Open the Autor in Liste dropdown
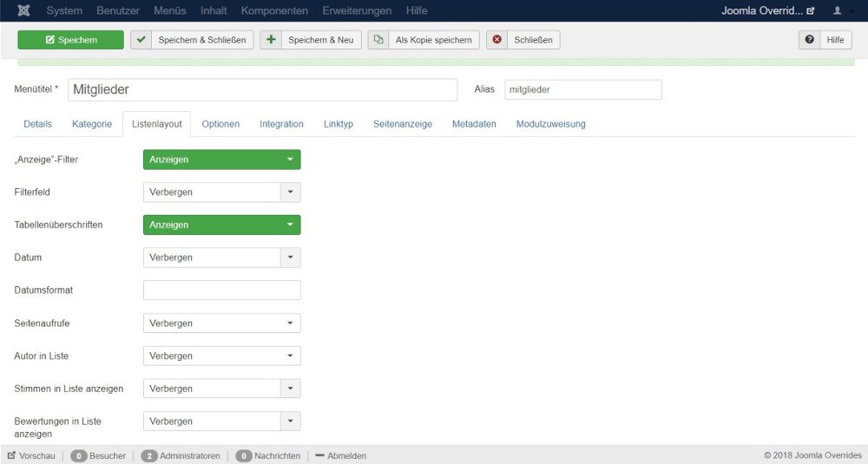 click(222, 356)
